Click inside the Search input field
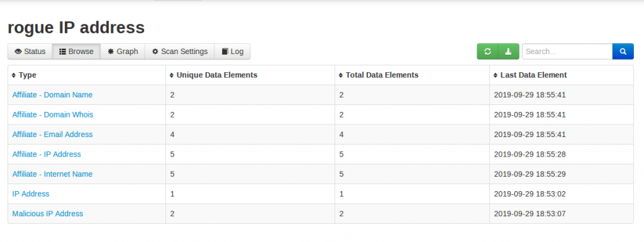The image size is (644, 242). pos(567,52)
